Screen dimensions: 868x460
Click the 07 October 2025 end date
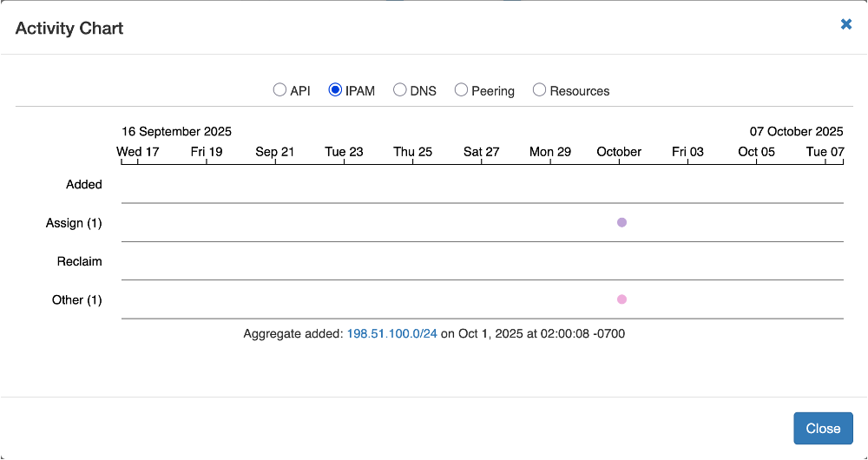(x=796, y=132)
